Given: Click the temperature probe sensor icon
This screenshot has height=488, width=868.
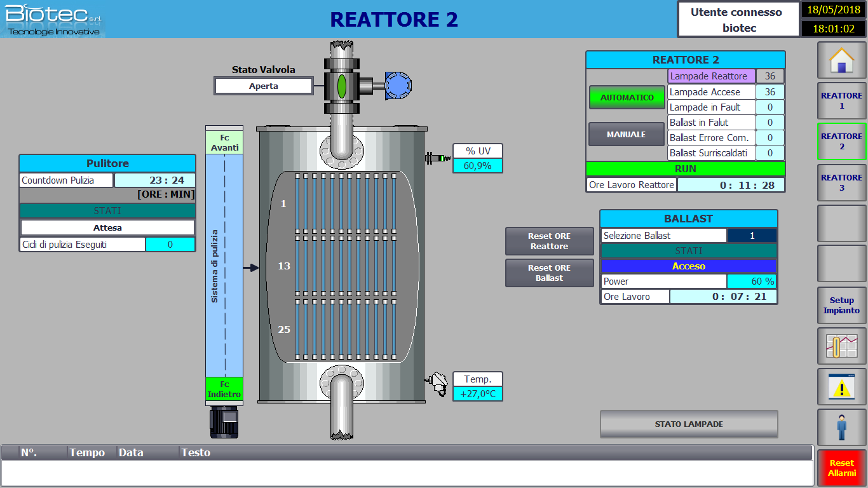Looking at the screenshot, I should point(438,384).
